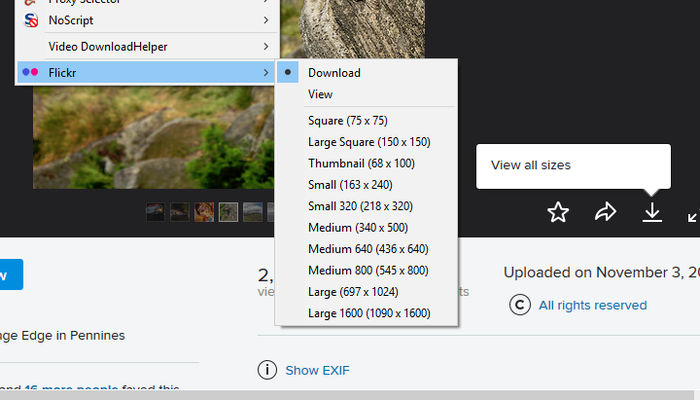
Task: Open the second filmstrip thumbnail
Action: pos(179,212)
